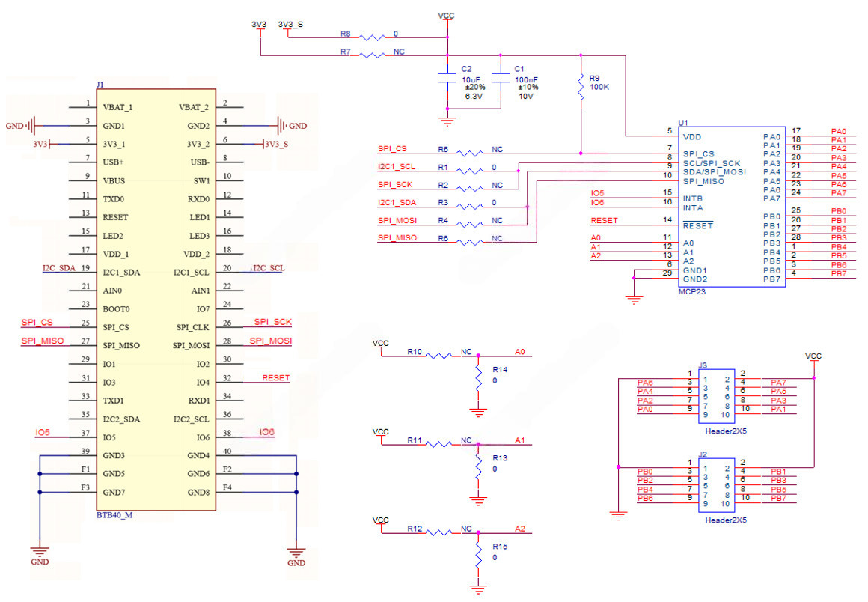Image resolution: width=868 pixels, height=602 pixels.
Task: Select the PB7 net label on U1 output
Action: pos(838,274)
